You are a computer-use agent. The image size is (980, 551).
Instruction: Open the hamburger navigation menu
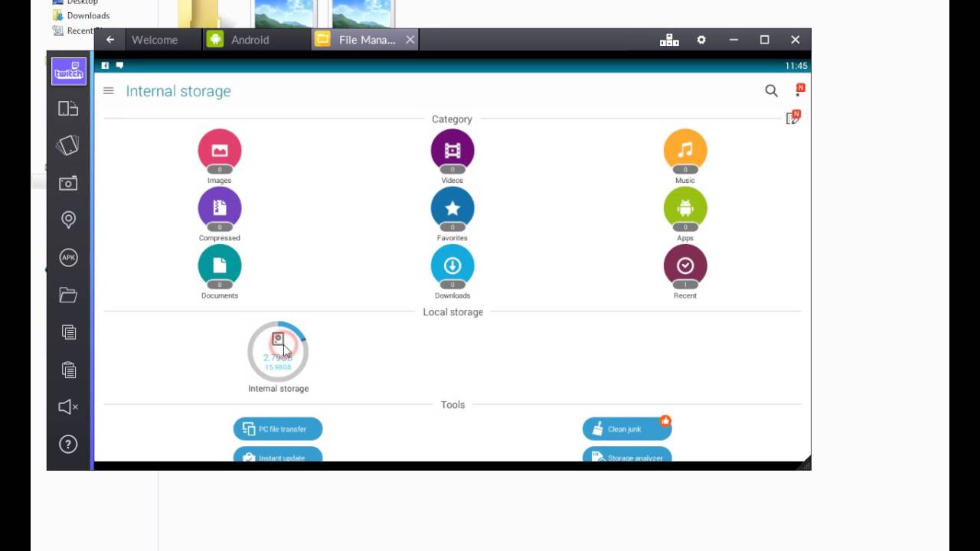pos(109,91)
